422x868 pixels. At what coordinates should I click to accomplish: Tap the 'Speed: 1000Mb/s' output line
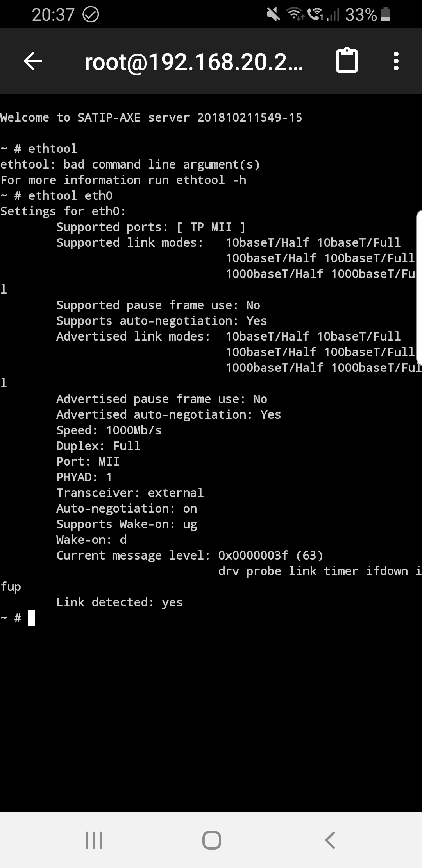(109, 430)
